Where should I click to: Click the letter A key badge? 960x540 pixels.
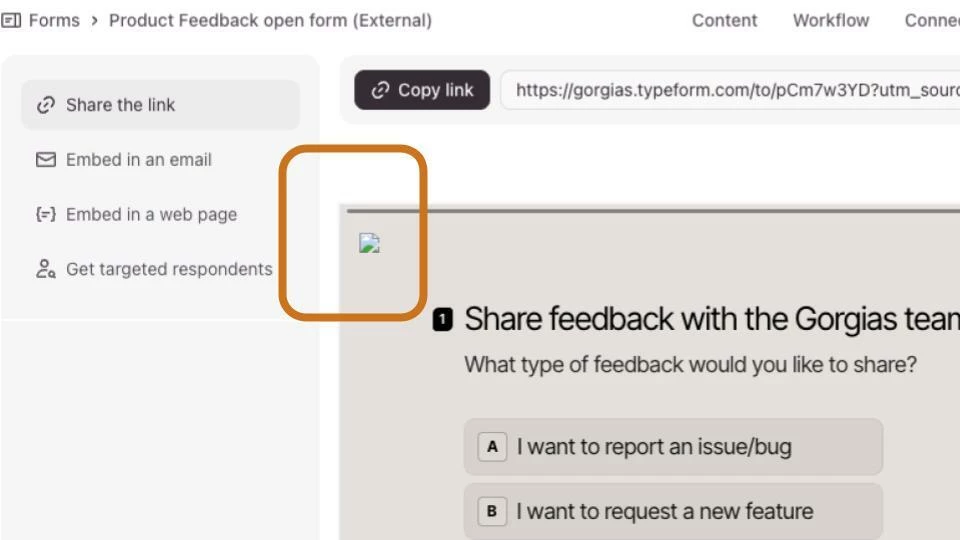[x=492, y=447]
